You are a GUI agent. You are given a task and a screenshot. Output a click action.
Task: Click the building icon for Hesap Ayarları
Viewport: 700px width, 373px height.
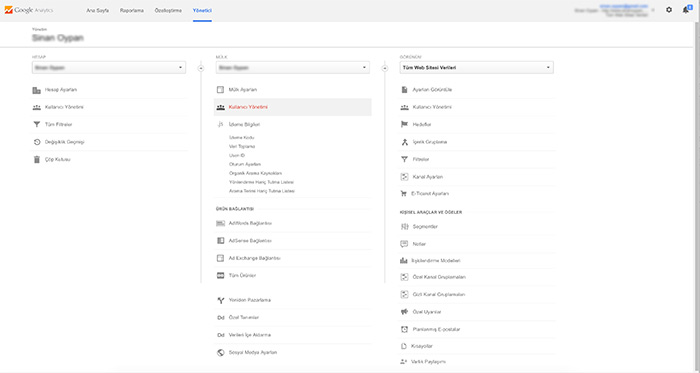click(37, 90)
